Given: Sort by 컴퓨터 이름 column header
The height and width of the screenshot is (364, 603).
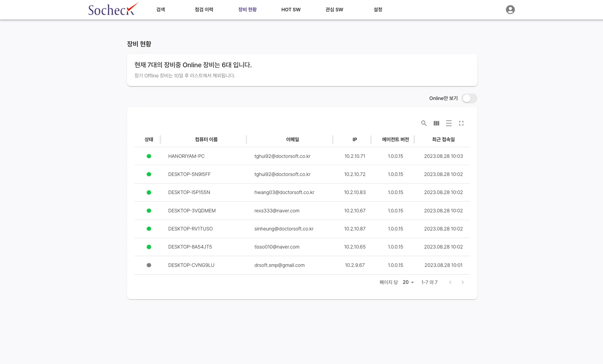Looking at the screenshot, I should pos(206,139).
